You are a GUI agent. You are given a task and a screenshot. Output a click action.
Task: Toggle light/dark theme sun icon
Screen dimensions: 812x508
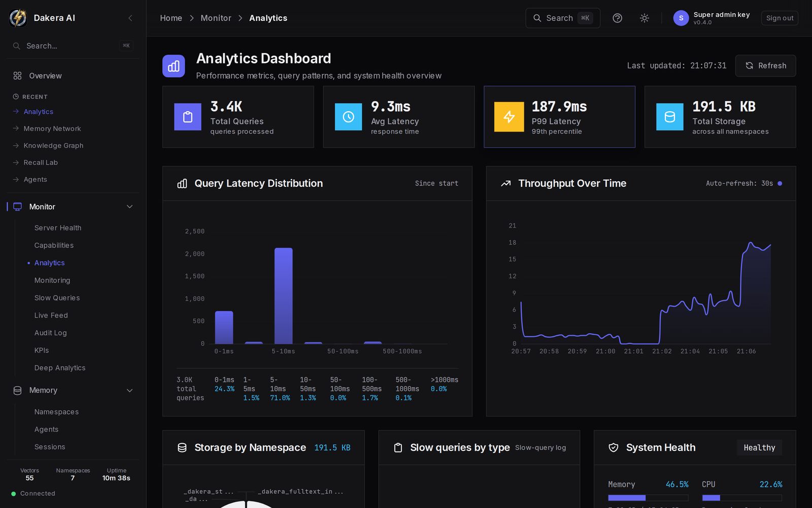click(x=644, y=18)
